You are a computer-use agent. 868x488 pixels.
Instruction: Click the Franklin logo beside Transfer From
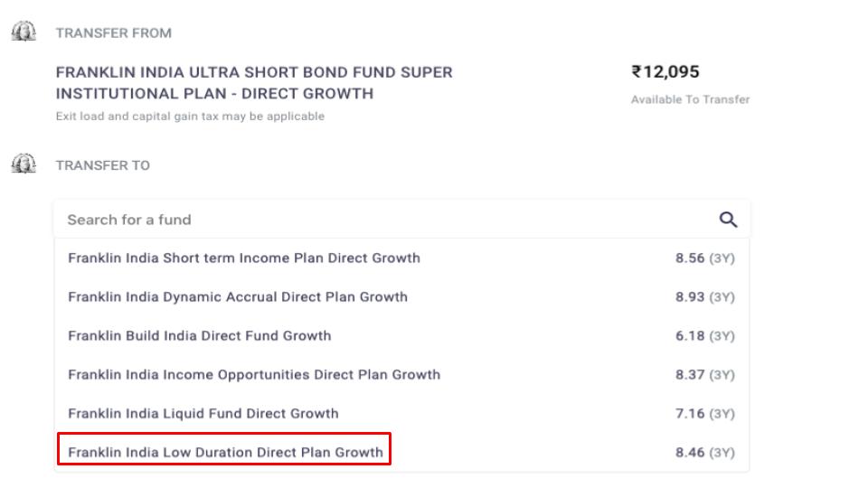click(24, 32)
